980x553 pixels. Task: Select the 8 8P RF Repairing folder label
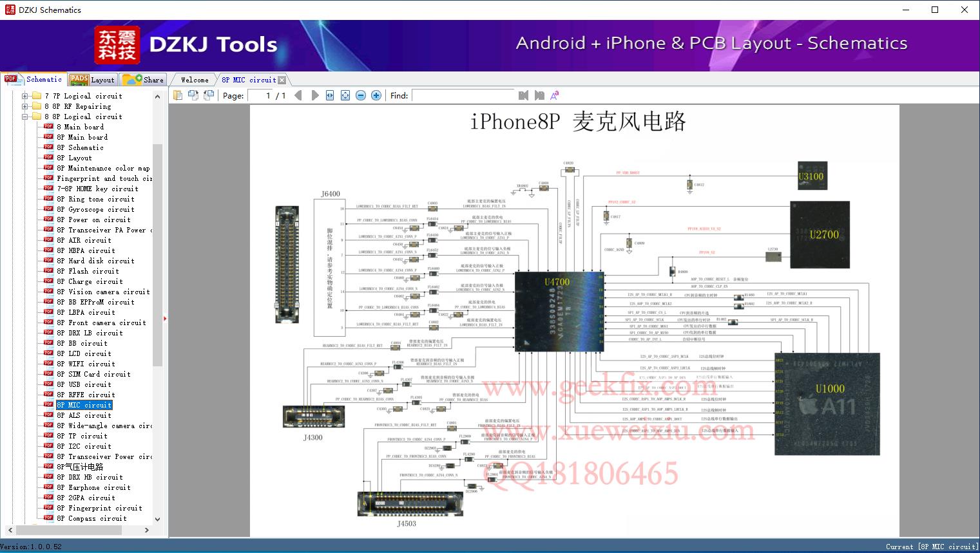[x=77, y=106]
